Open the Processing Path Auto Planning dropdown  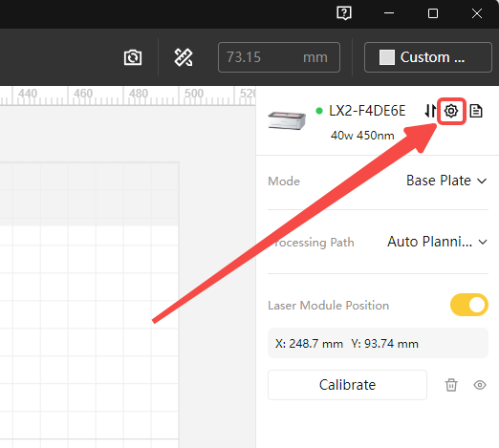pyautogui.click(x=437, y=242)
